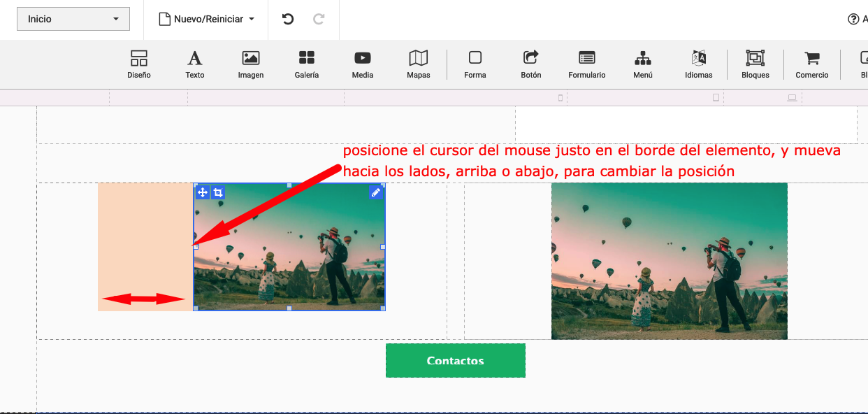Screen dimensions: 868x414
Task: Open the Diseño layout tool
Action: [139, 64]
